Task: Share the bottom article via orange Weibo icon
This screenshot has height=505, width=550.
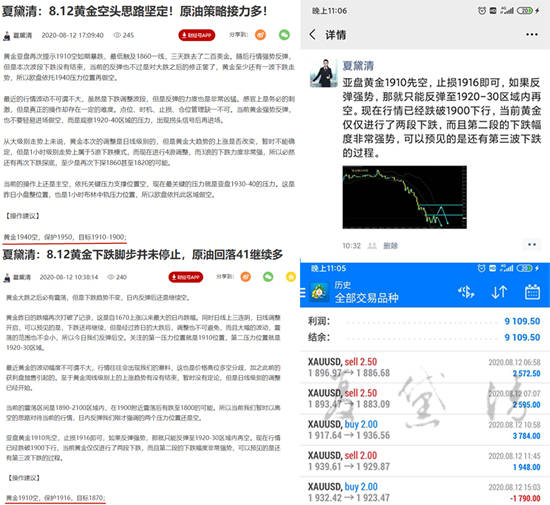Action: pyautogui.click(x=246, y=277)
